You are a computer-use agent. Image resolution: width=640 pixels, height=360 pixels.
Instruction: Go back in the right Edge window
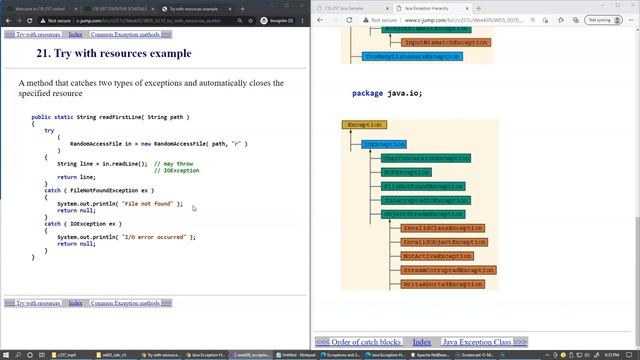320,20
